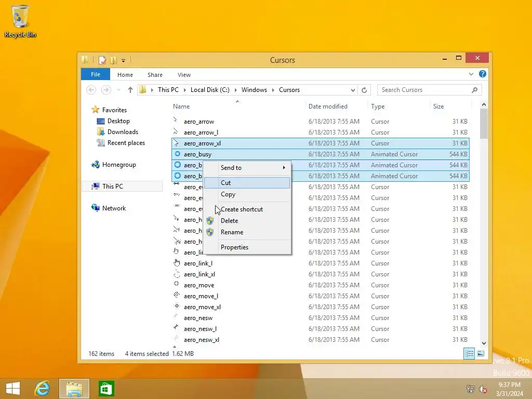Expand the arrow after Windows in address bar
This screenshot has height=399, width=532.
[273, 90]
